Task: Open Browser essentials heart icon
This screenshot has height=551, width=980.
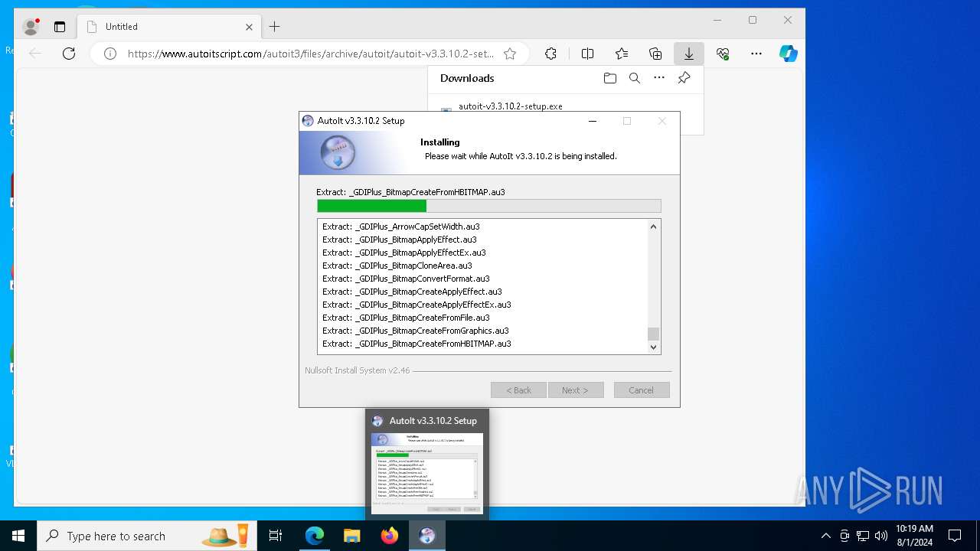Action: coord(723,54)
